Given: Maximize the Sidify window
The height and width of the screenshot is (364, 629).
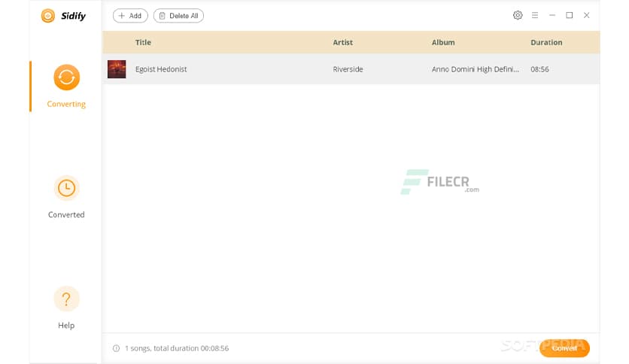Looking at the screenshot, I should [x=570, y=15].
